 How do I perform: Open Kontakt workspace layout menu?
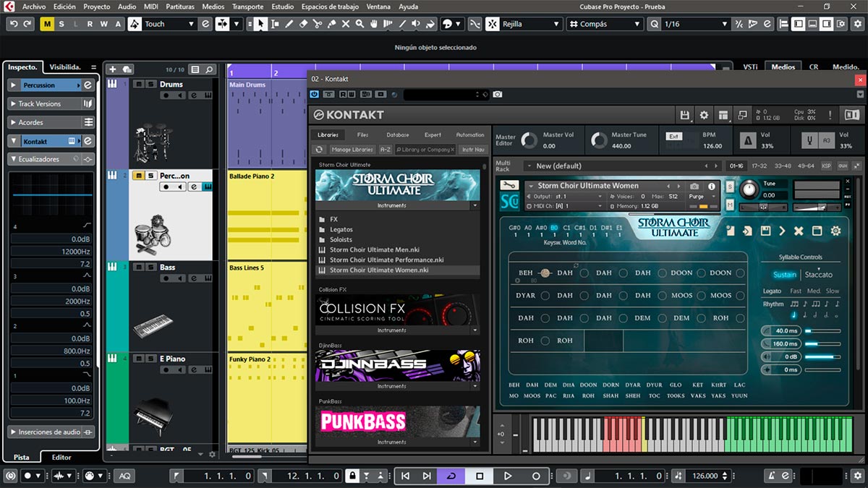point(723,115)
